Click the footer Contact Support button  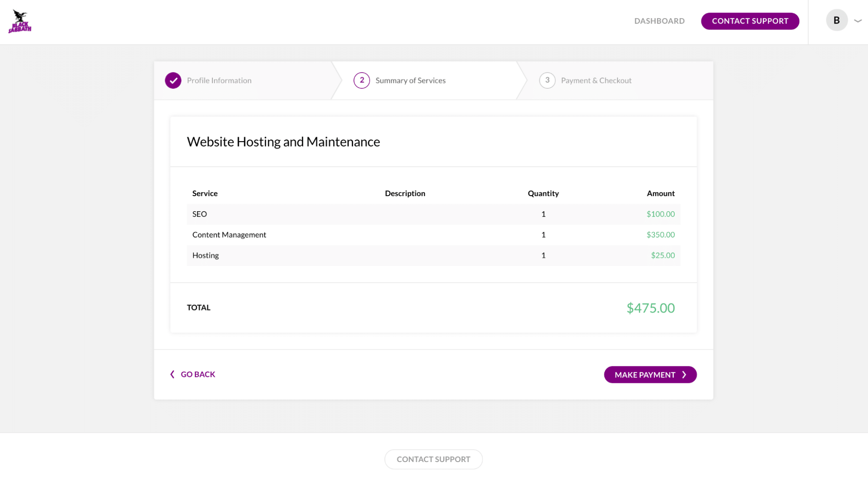(x=433, y=459)
